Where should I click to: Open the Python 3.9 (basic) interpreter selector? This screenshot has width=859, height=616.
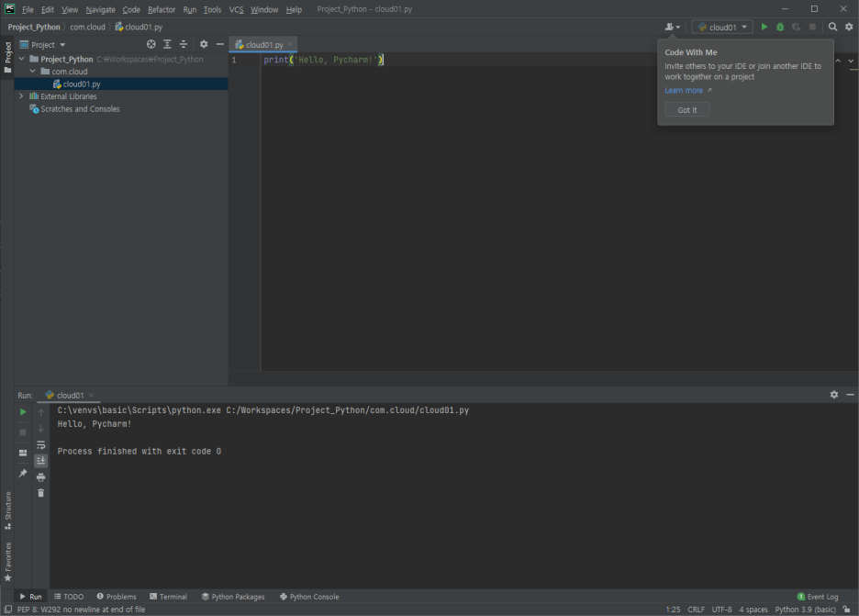click(806, 610)
